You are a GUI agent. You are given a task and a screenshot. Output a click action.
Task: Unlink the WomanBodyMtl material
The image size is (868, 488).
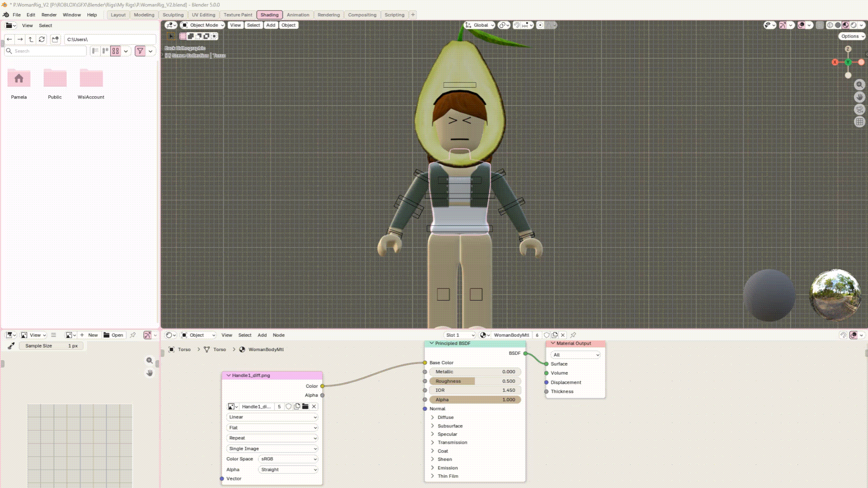click(x=563, y=335)
